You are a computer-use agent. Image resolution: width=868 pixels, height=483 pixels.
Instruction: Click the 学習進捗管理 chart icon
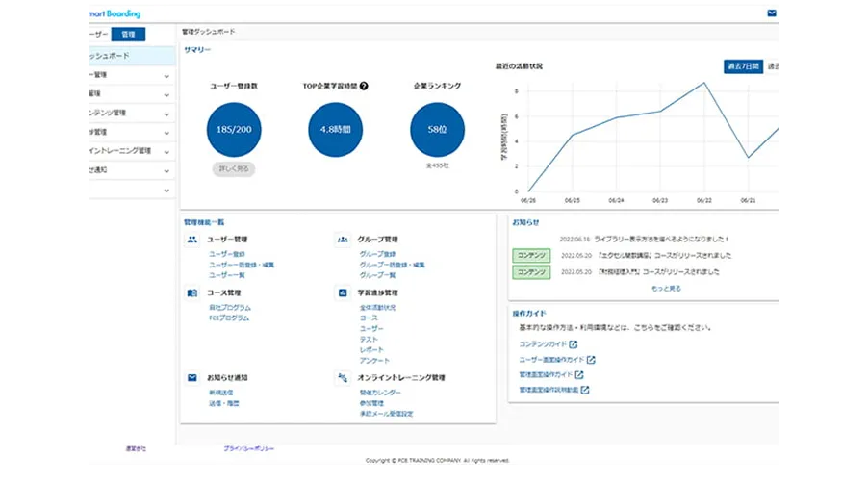[x=343, y=292]
